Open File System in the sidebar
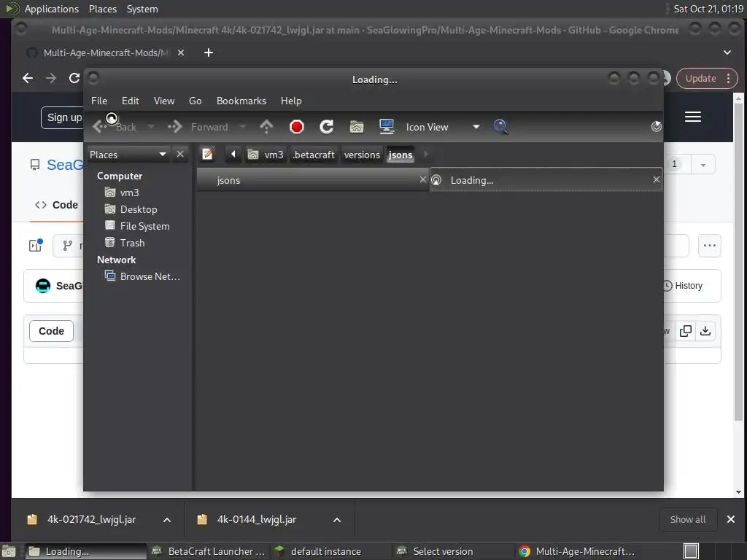 pyautogui.click(x=144, y=226)
